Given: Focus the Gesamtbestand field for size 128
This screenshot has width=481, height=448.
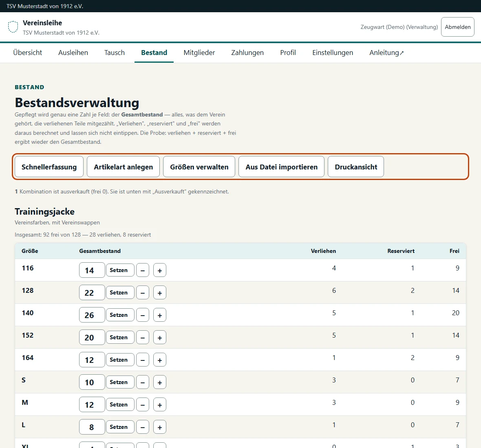Looking at the screenshot, I should pyautogui.click(x=92, y=293).
